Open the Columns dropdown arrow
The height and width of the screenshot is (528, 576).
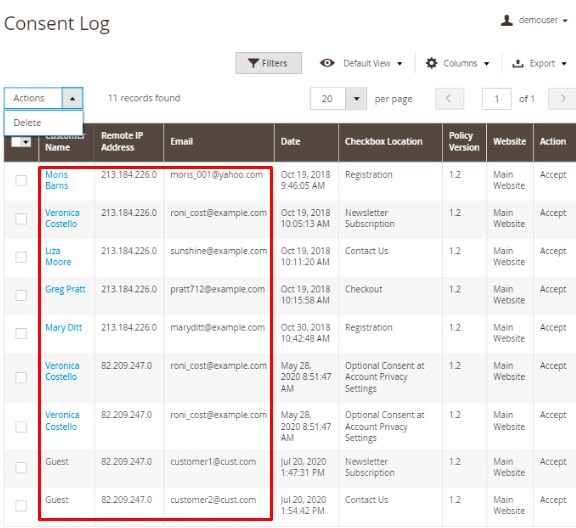click(x=486, y=64)
